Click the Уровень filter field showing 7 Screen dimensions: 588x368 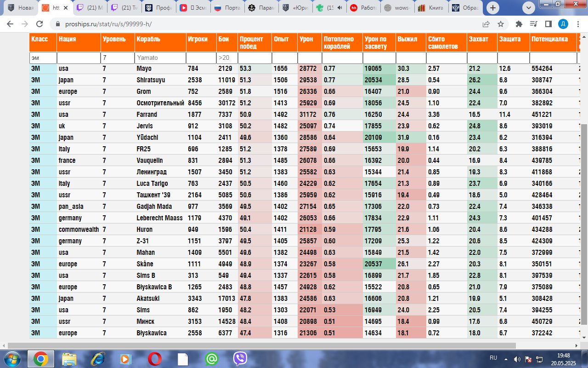(x=117, y=58)
